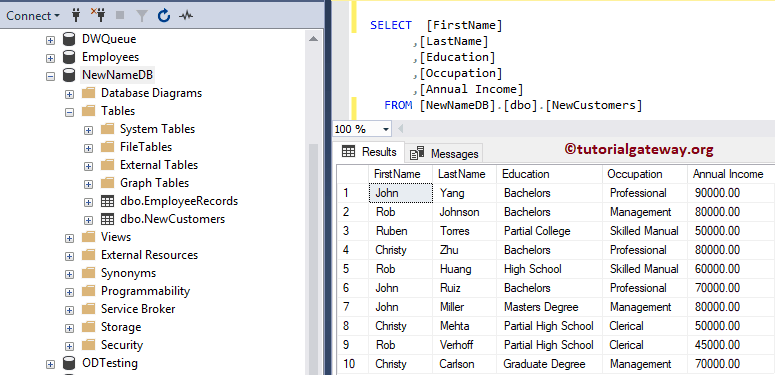Screen dimensions: 775x375
Task: Click the Views folder icon
Action: [x=88, y=237]
